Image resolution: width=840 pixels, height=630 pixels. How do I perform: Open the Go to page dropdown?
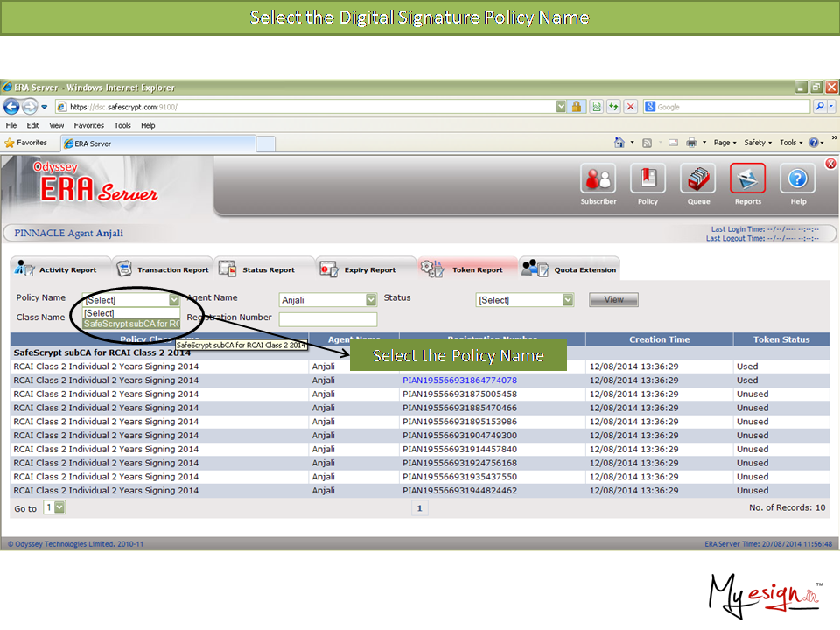tap(59, 507)
